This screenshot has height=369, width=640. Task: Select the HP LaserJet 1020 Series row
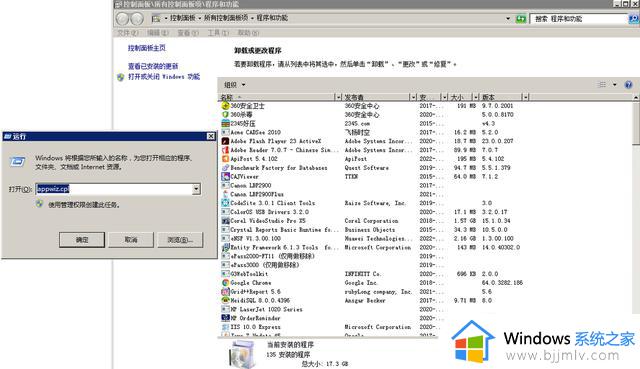[x=374, y=309]
